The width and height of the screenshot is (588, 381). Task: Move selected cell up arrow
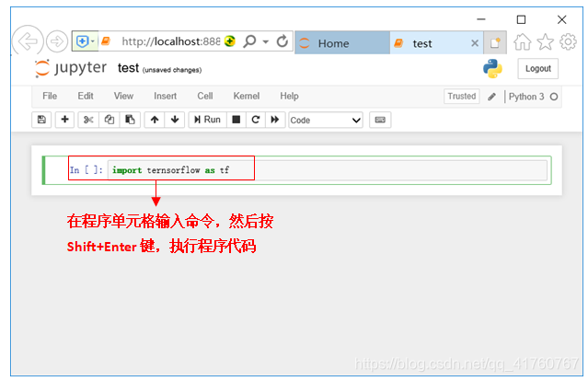(155, 120)
